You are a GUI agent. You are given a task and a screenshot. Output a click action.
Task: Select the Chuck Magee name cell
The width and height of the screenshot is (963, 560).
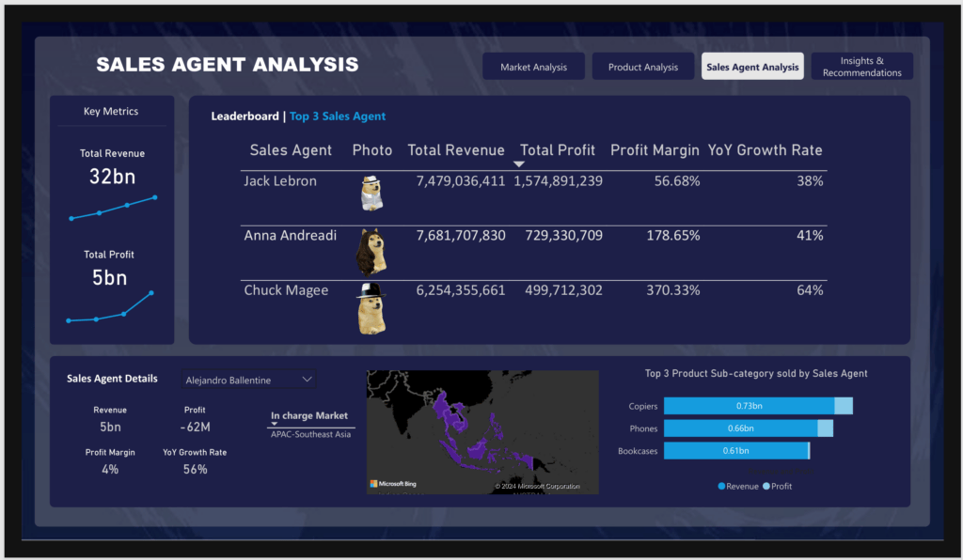[286, 290]
